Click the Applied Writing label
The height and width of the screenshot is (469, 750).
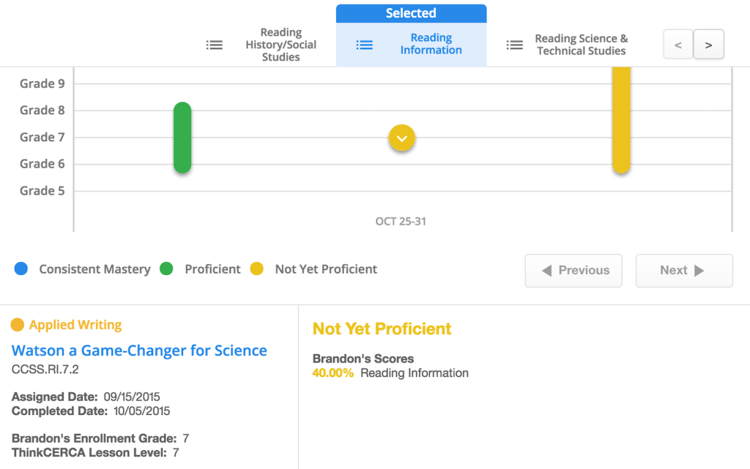click(76, 325)
